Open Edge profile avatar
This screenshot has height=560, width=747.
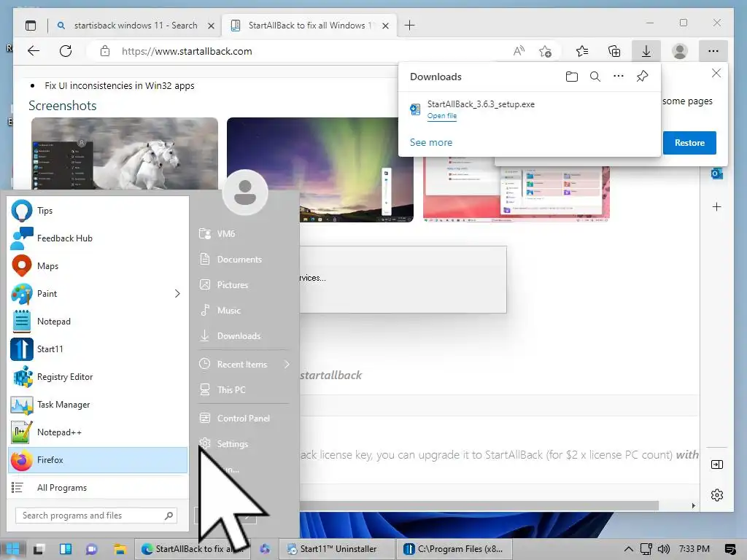pyautogui.click(x=680, y=51)
